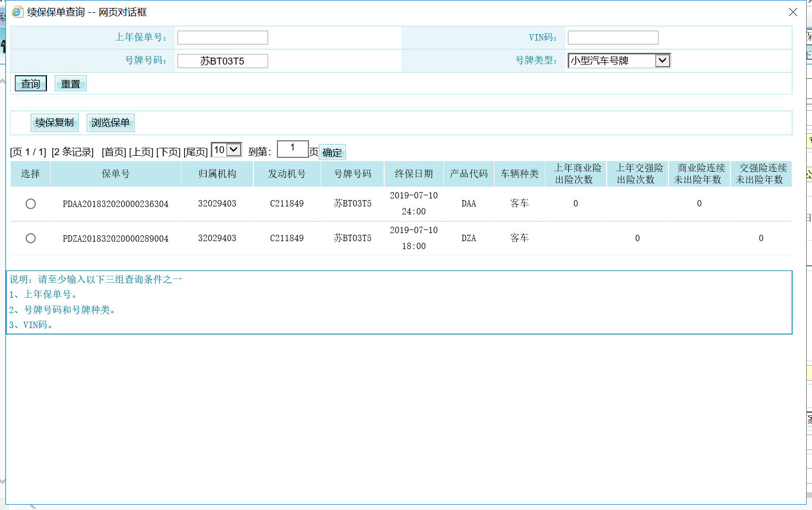Screen dimensions: 812x510
Task: Go to 首页 in pagination
Action: click(x=114, y=153)
